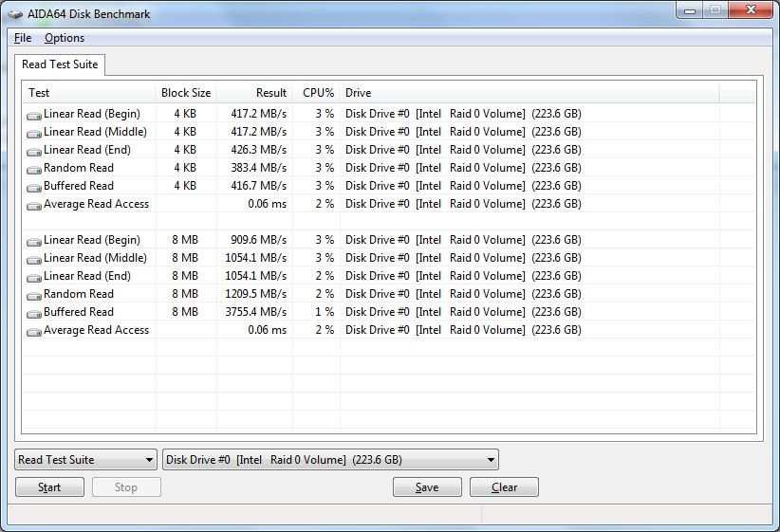
Task: Click Buffered Read text in 8 MB group
Action: pos(79,312)
